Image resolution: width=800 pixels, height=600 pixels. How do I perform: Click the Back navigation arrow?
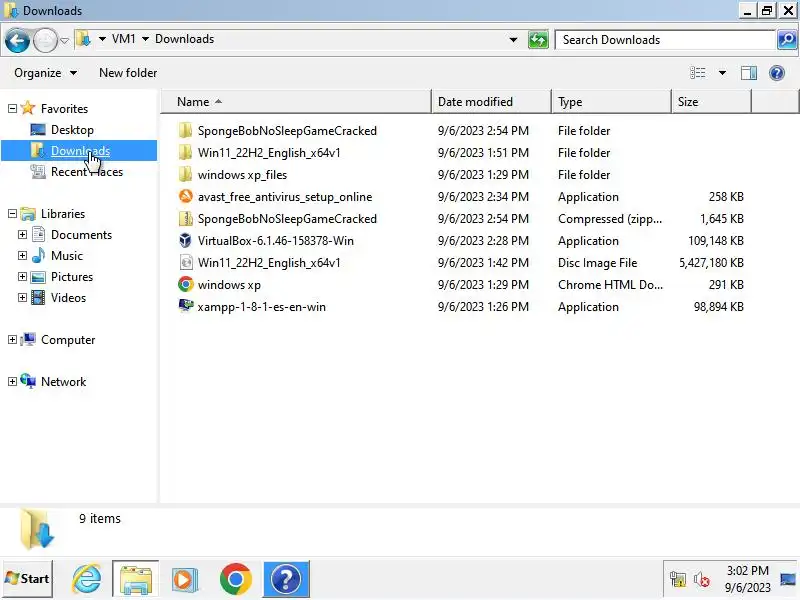coord(17,40)
